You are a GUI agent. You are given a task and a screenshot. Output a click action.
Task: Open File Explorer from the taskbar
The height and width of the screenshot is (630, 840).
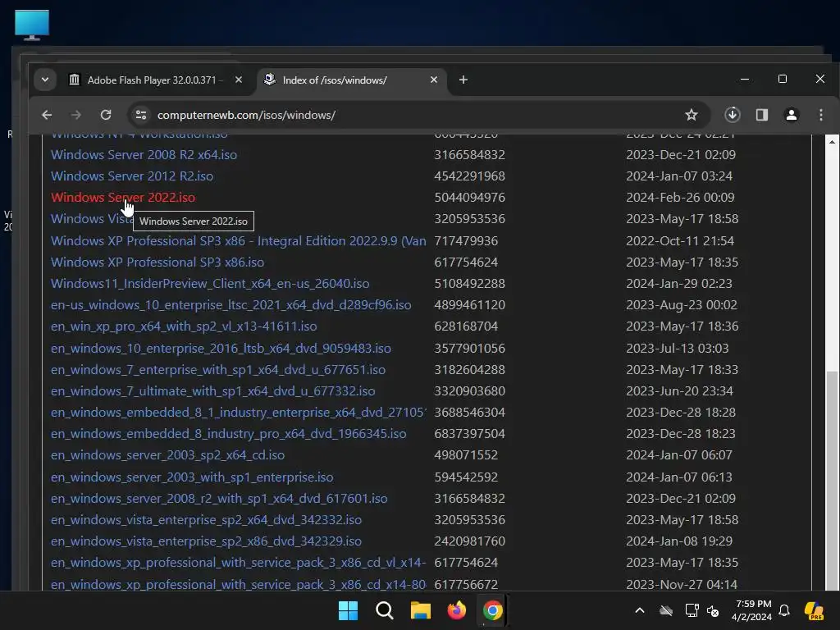pos(421,610)
